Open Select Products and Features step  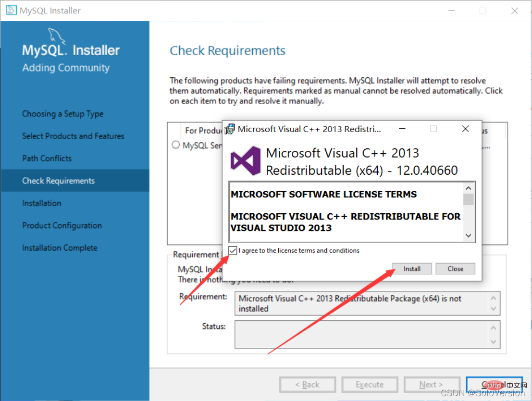(73, 136)
